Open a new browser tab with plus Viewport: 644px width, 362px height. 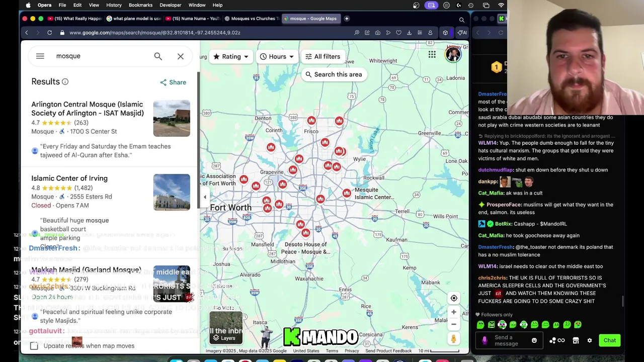pos(347,19)
